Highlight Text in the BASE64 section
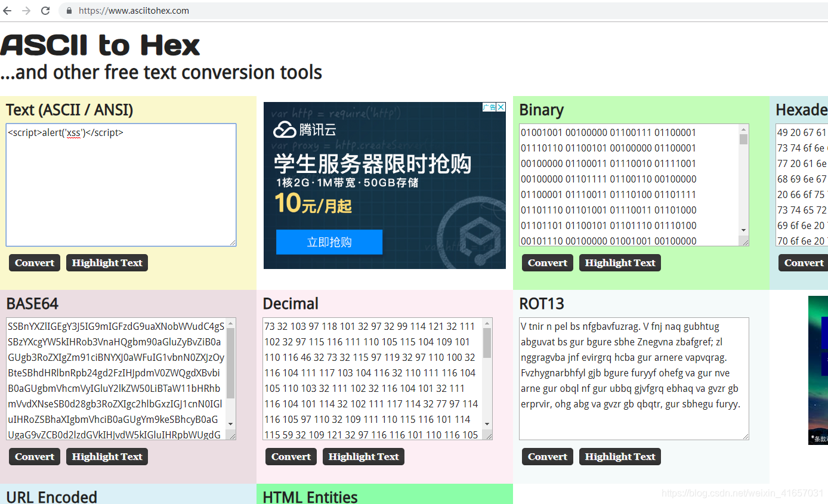The width and height of the screenshot is (828, 504). 107,457
